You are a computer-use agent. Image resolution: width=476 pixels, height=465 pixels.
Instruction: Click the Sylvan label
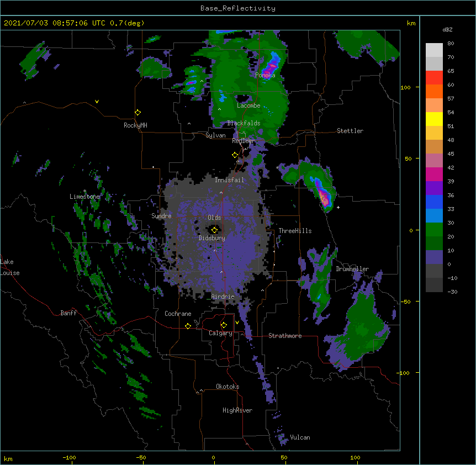pos(215,135)
